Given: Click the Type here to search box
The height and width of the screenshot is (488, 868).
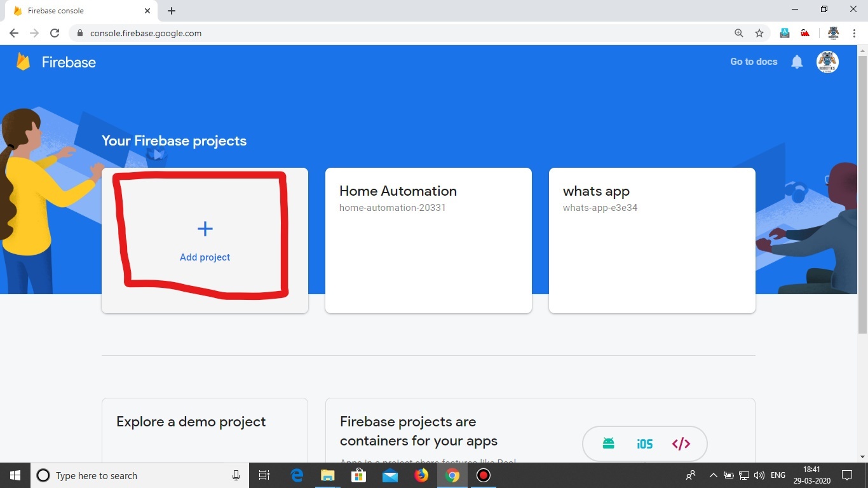Looking at the screenshot, I should click(140, 475).
